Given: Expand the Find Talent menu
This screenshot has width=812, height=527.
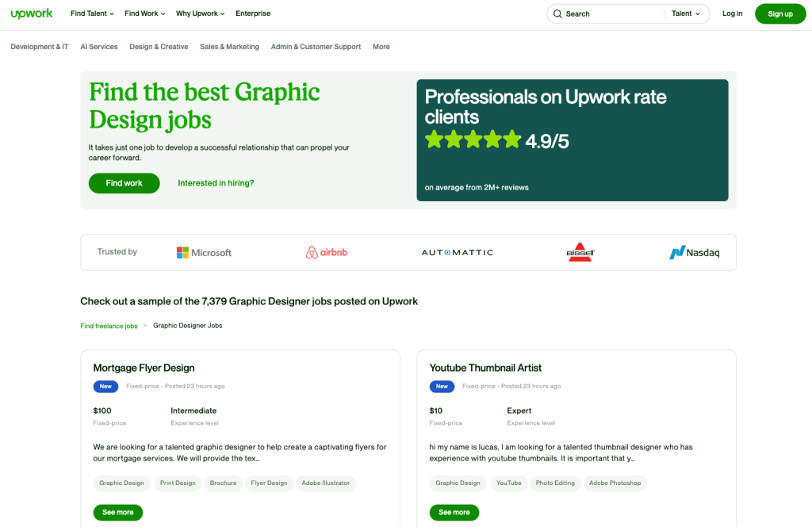Looking at the screenshot, I should point(92,13).
